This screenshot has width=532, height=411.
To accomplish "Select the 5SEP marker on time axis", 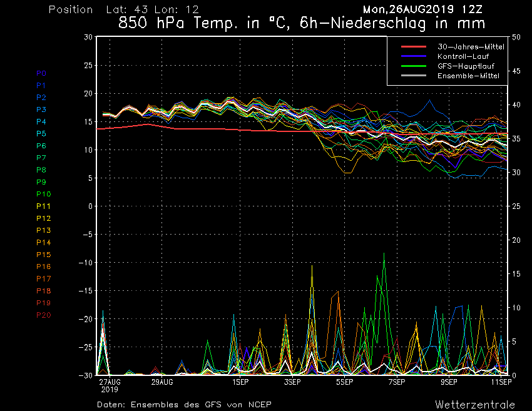I will 344,381.
